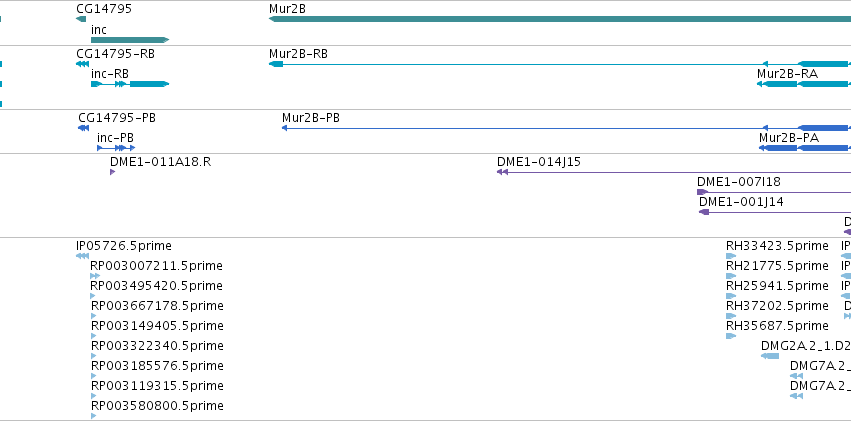851x421 pixels.
Task: Select the Mur2B-PA protein glyph
Action: [x=805, y=148]
